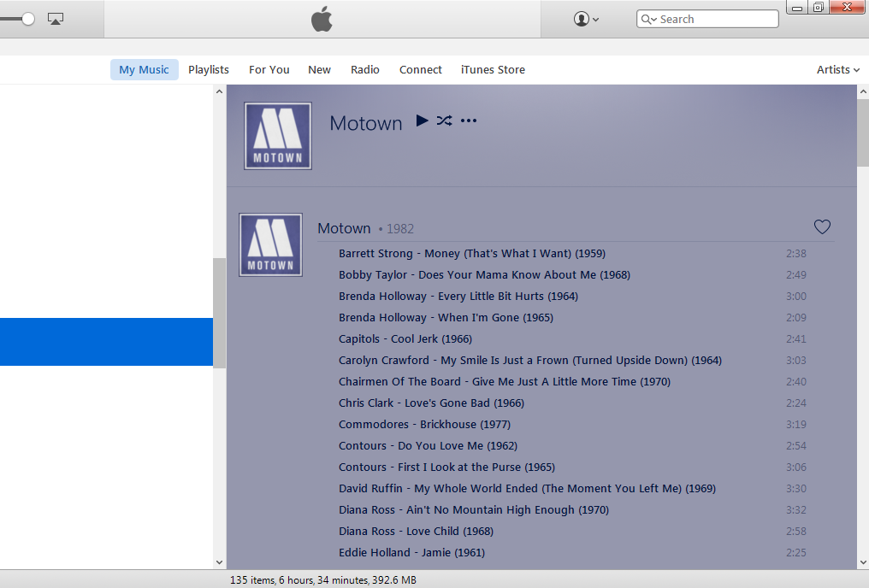This screenshot has width=869, height=588.
Task: Visit the iTunes Store tab
Action: tap(493, 70)
